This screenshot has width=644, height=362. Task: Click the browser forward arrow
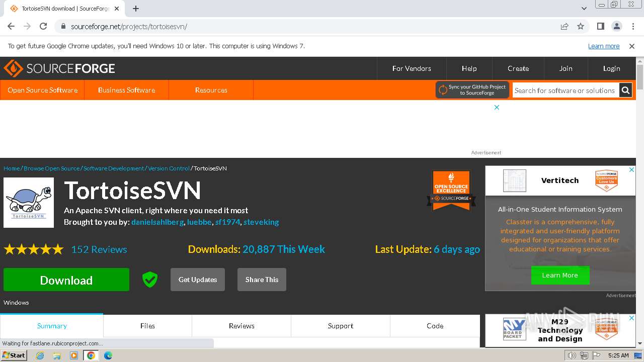point(27,26)
